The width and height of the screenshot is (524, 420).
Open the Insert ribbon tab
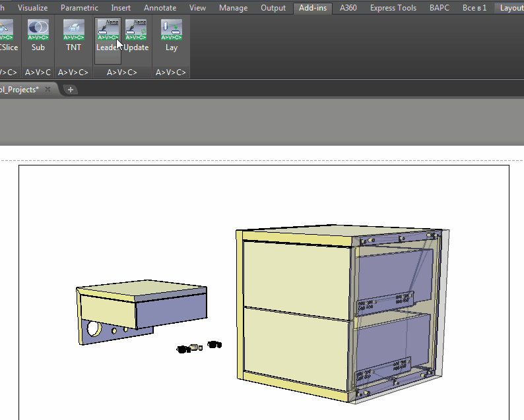click(x=121, y=8)
